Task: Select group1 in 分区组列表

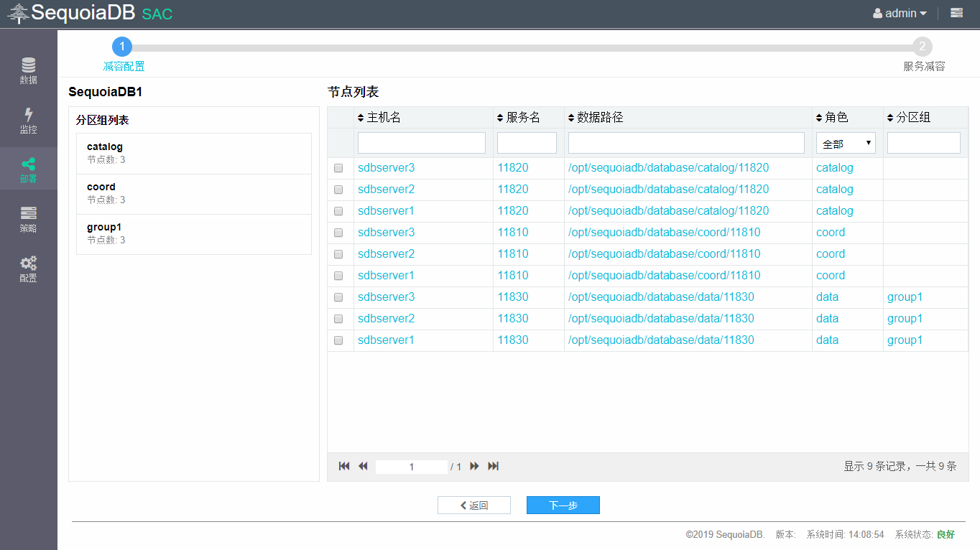Action: (x=194, y=234)
